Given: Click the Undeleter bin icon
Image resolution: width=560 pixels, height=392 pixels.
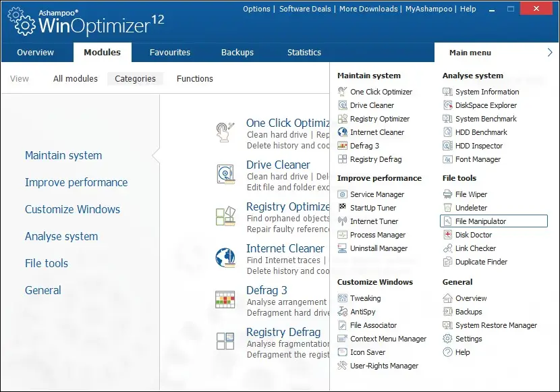Looking at the screenshot, I should (447, 208).
